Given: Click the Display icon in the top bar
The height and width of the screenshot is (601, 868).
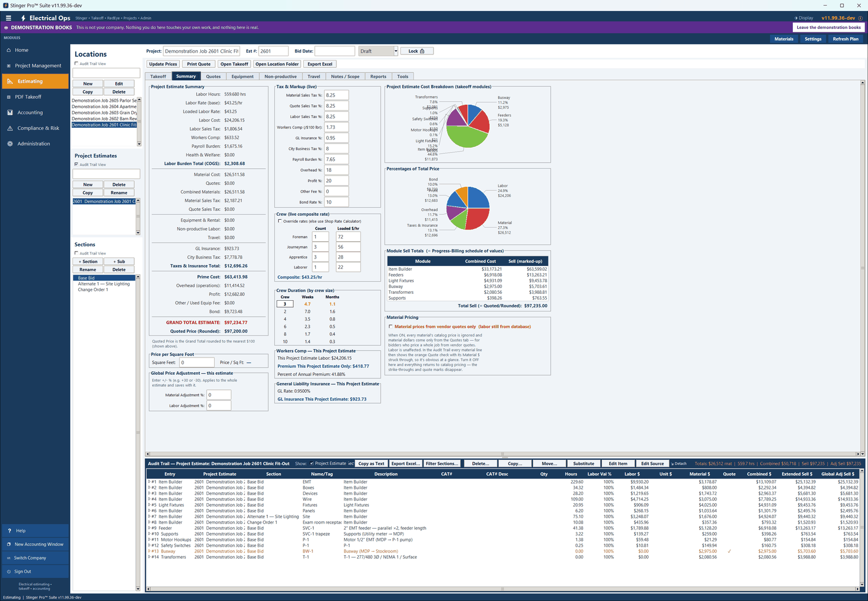Looking at the screenshot, I should (796, 18).
